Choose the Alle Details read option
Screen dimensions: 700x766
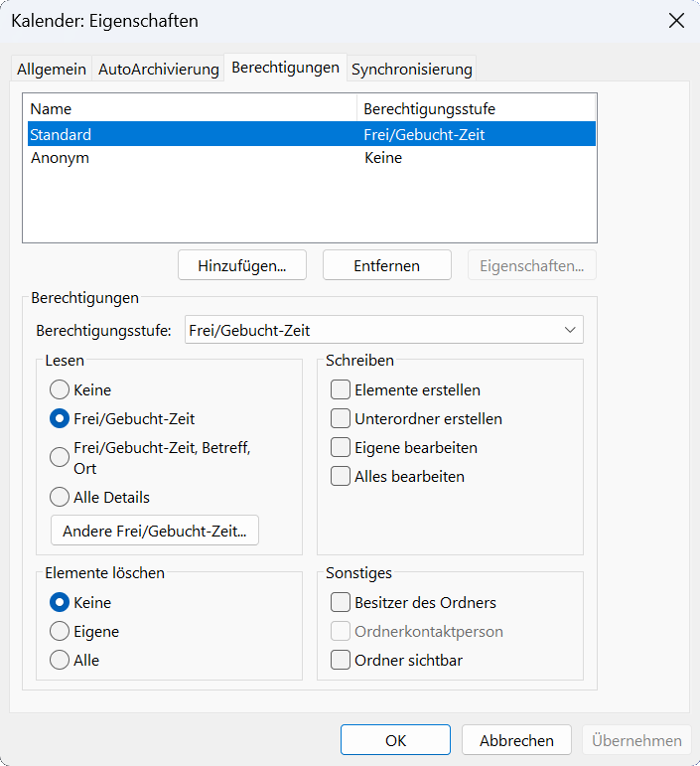pos(60,497)
